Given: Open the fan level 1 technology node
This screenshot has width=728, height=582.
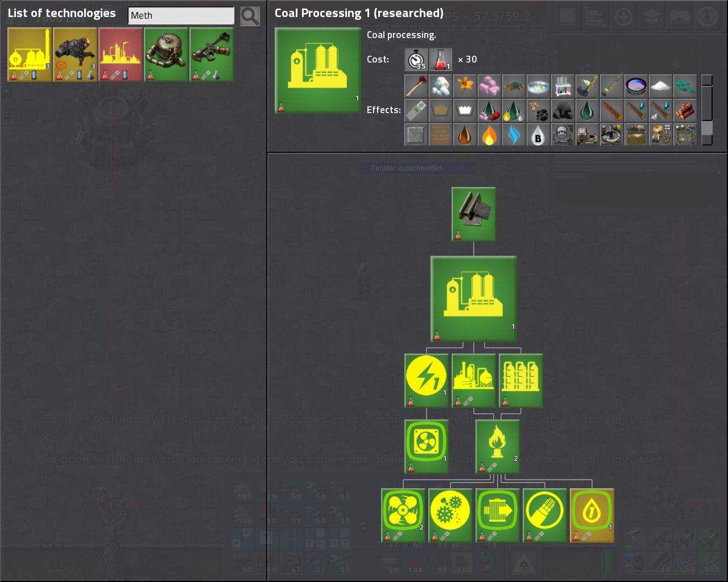Looking at the screenshot, I should [427, 447].
